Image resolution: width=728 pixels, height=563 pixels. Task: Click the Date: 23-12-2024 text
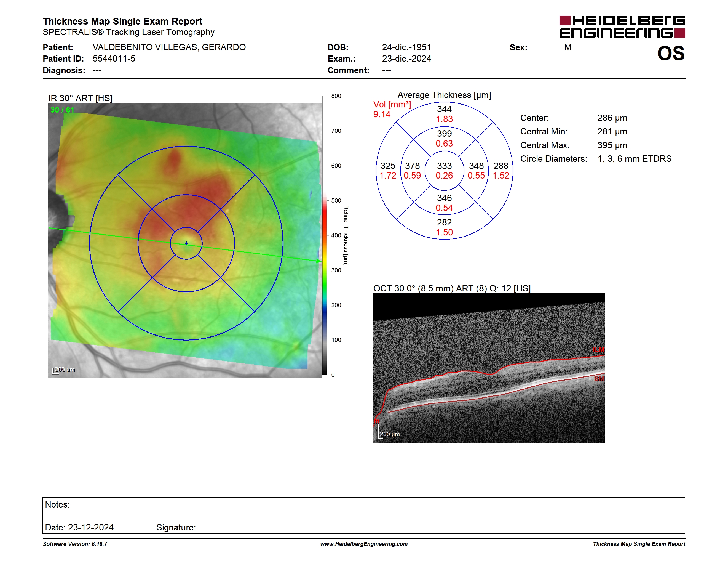pyautogui.click(x=79, y=528)
